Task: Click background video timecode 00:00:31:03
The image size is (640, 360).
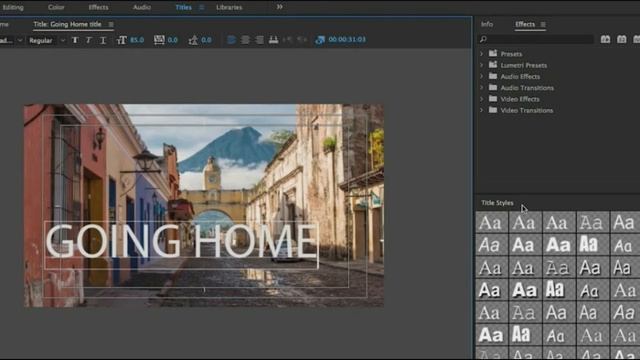Action: 347,40
